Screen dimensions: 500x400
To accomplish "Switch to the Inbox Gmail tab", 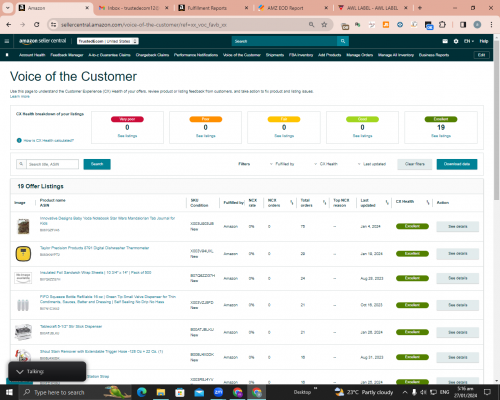I will (133, 8).
